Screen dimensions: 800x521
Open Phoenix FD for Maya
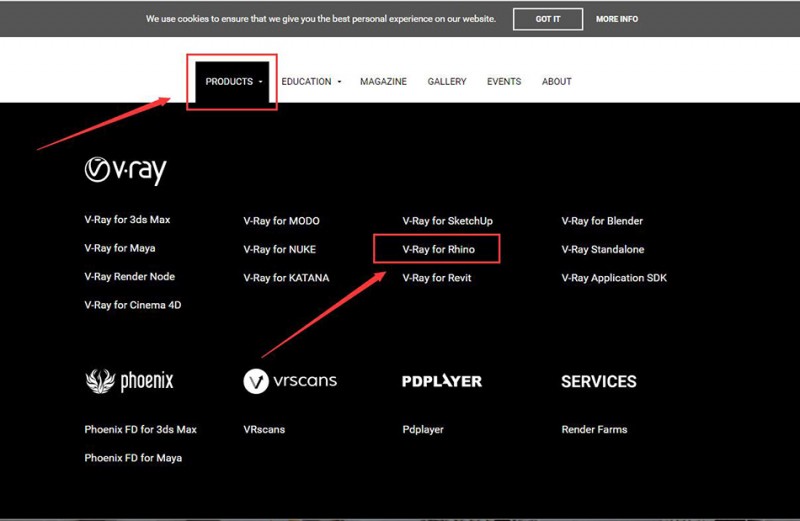tap(133, 458)
